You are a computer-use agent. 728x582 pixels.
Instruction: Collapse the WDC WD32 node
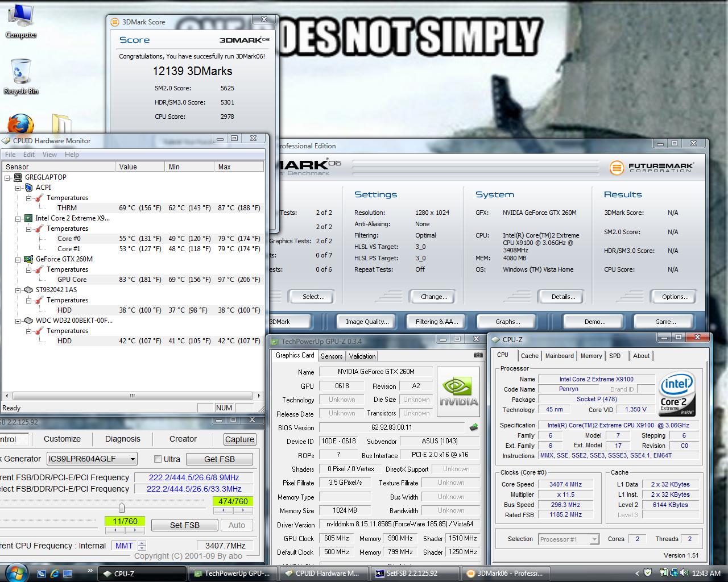point(18,321)
